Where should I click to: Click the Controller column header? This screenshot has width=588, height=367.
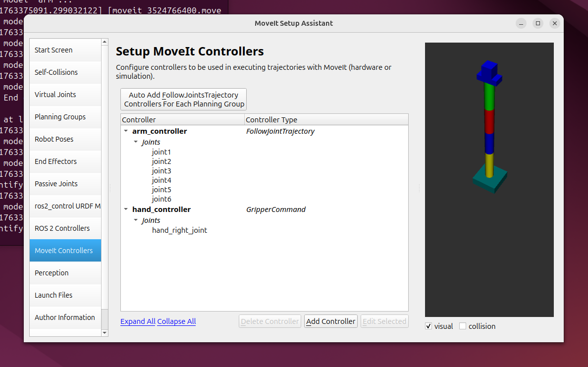(183, 119)
